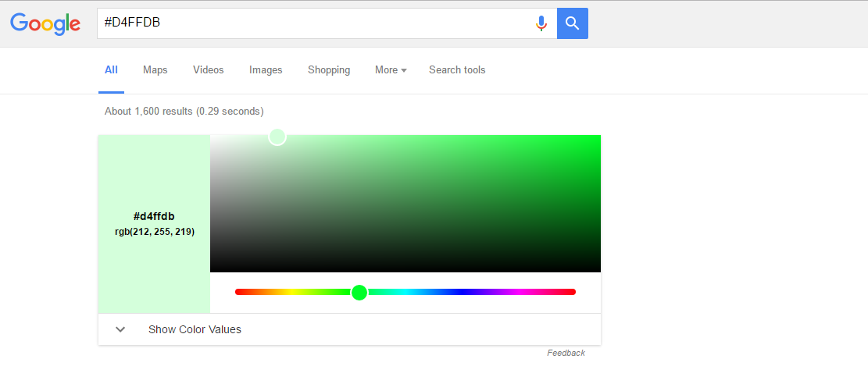Click the rgb(212, 255, 219) value text
The image size is (868, 366).
[155, 232]
